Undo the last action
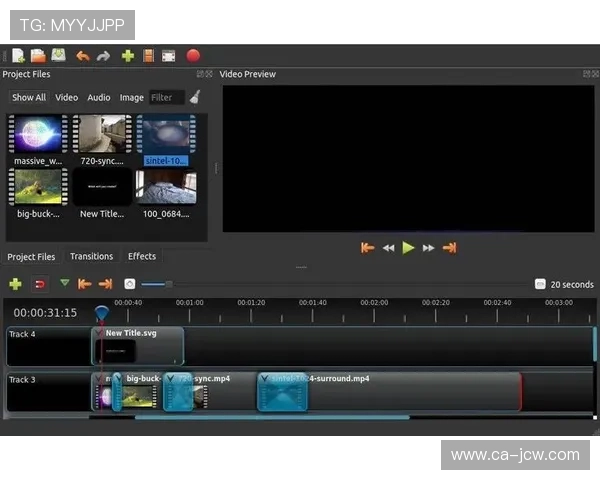The height and width of the screenshot is (480, 600). [83, 56]
